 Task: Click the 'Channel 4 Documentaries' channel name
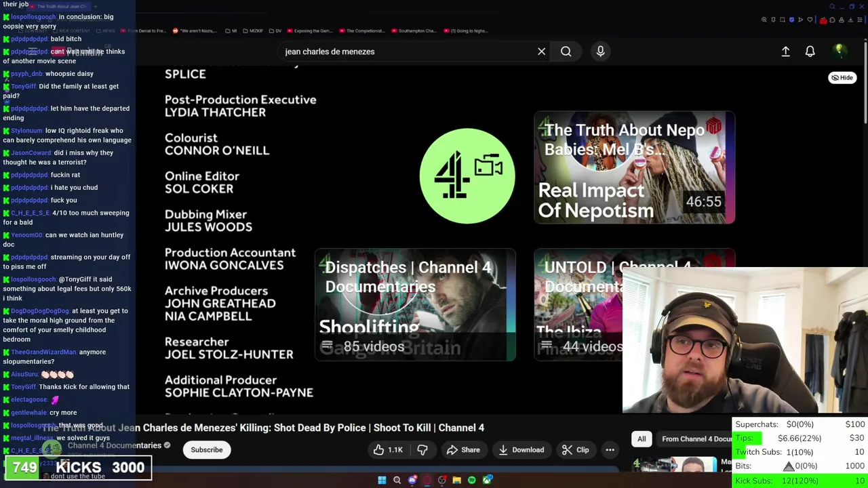pyautogui.click(x=115, y=445)
